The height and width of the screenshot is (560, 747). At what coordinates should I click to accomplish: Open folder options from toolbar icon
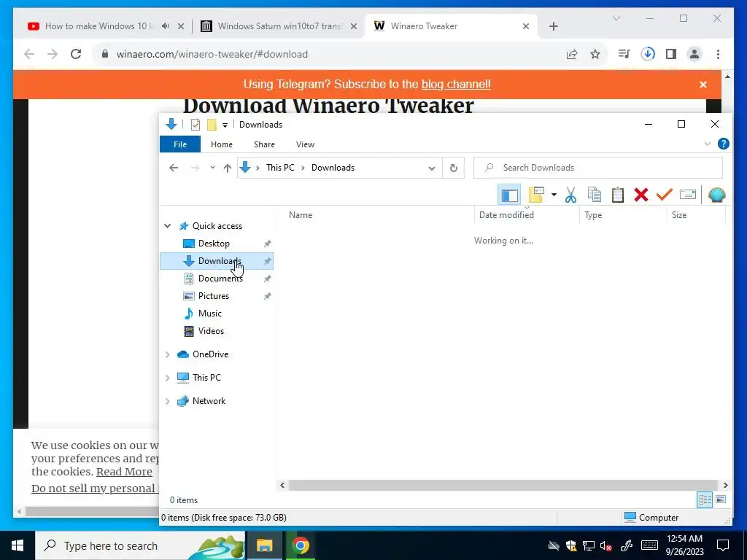(x=536, y=195)
